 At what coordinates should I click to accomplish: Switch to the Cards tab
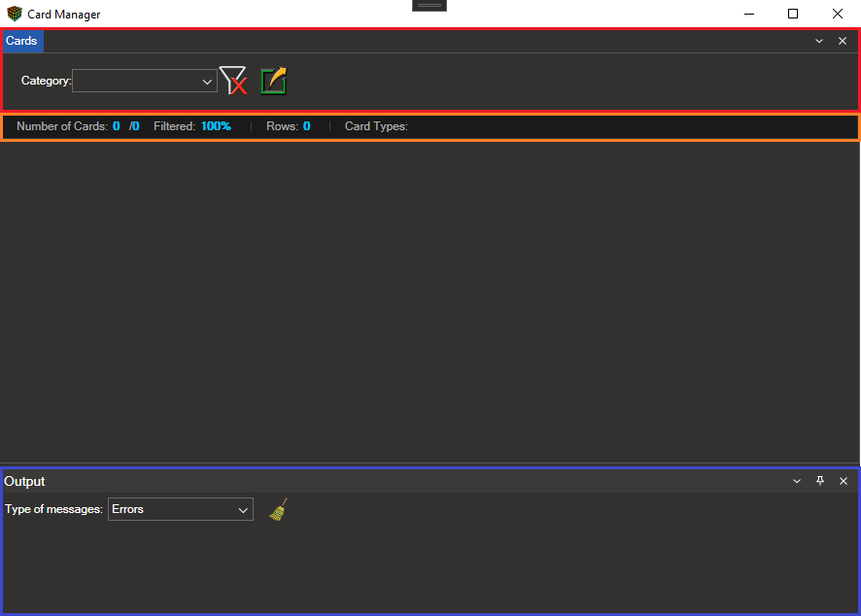tap(22, 41)
